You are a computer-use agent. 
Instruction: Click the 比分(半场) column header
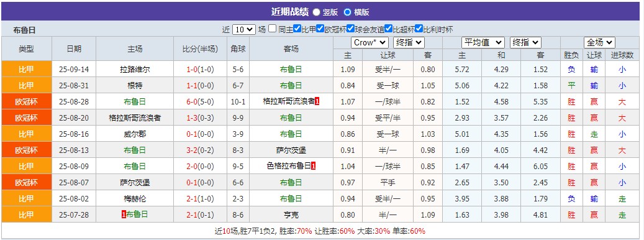click(x=200, y=49)
